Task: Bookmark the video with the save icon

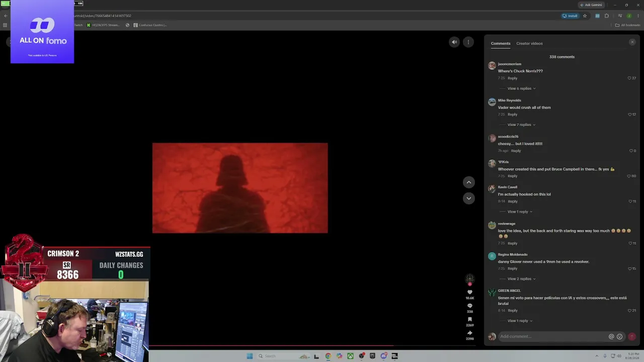Action: click(x=470, y=319)
